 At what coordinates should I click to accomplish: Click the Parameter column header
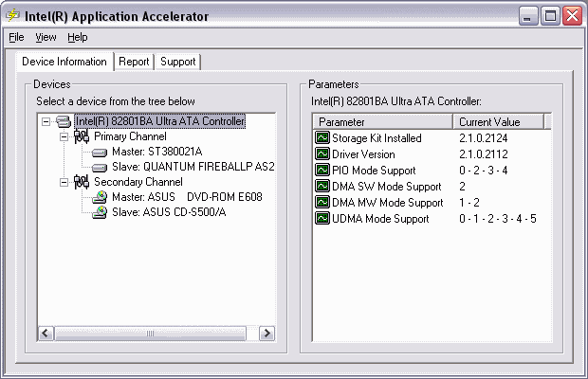click(382, 122)
